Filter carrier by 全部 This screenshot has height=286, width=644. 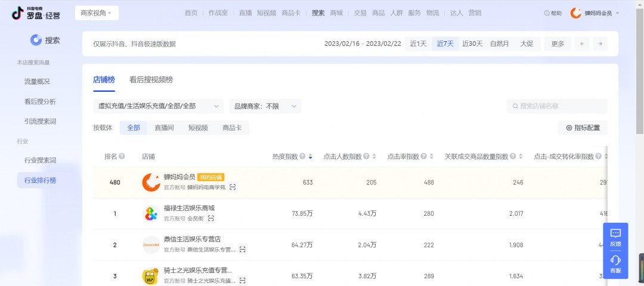pos(134,128)
